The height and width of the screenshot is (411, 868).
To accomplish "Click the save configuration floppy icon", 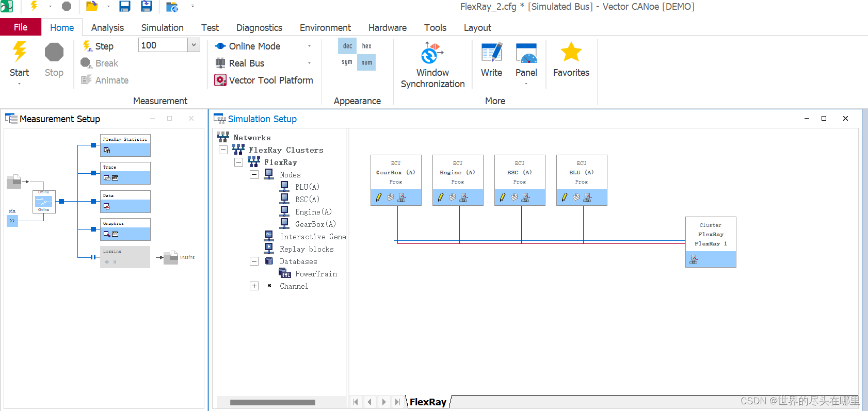I will click(125, 6).
